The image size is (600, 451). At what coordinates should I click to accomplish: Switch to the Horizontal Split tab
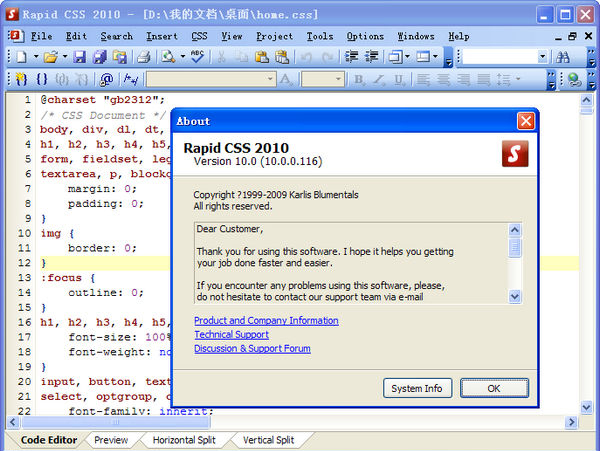(x=184, y=440)
